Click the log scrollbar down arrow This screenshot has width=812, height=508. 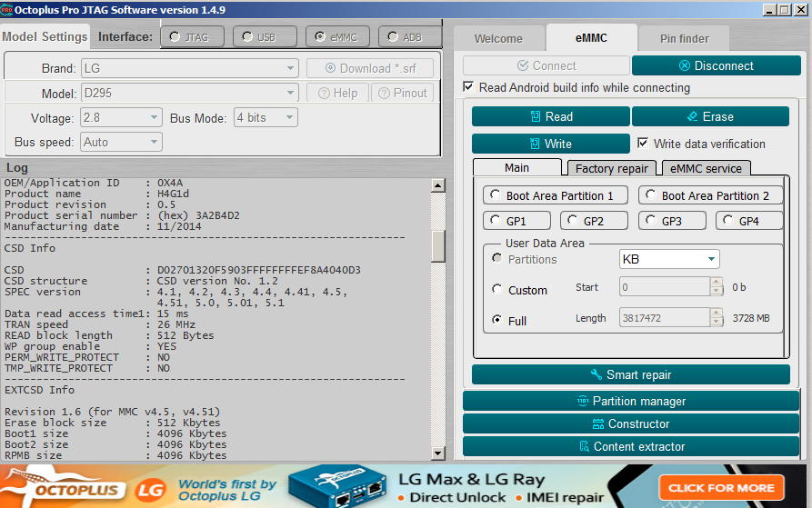pos(438,453)
